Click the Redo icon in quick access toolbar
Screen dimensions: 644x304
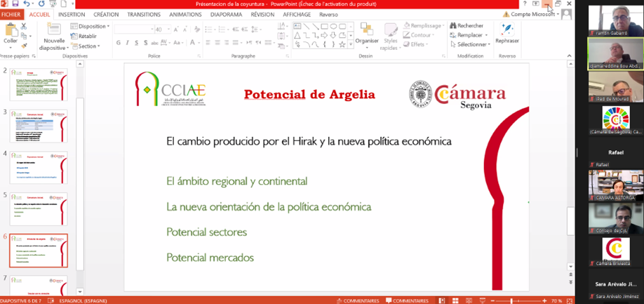(41, 4)
